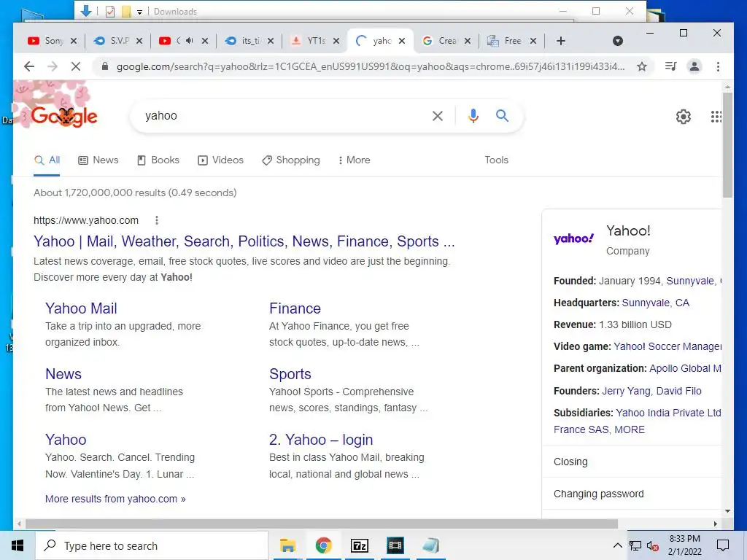The height and width of the screenshot is (560, 747).
Task: Open David Filo founder link
Action: pos(679,391)
